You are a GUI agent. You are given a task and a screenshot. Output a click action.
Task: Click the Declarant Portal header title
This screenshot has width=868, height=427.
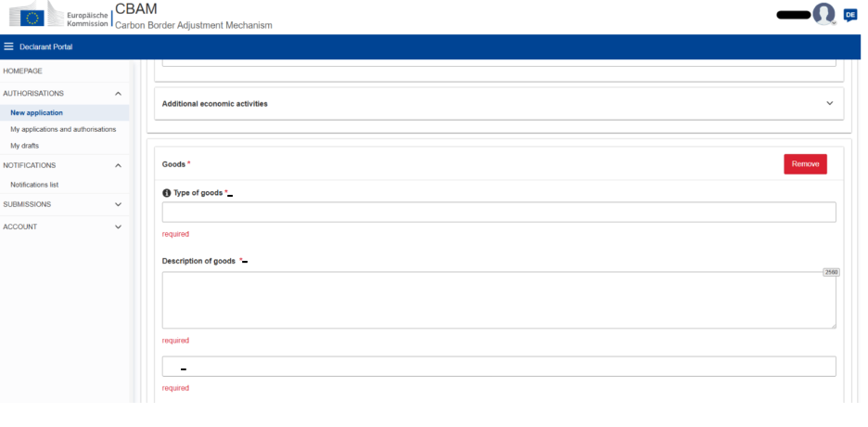[x=45, y=47]
